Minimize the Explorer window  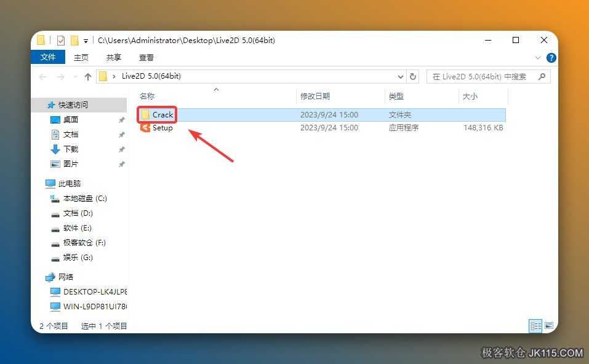click(x=488, y=40)
